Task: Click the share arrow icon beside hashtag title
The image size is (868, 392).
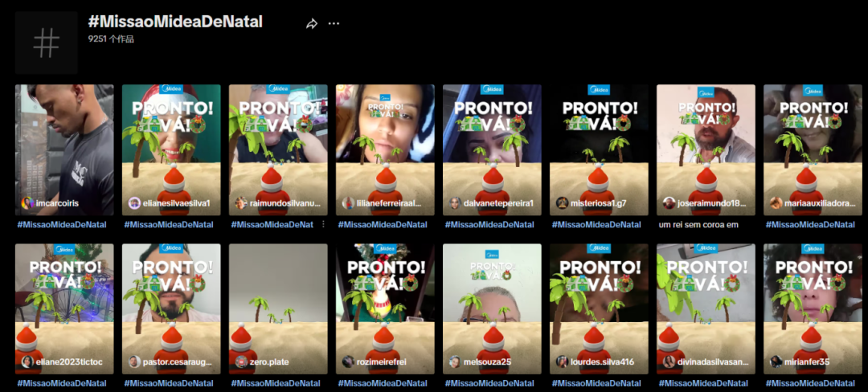Action: [x=312, y=24]
